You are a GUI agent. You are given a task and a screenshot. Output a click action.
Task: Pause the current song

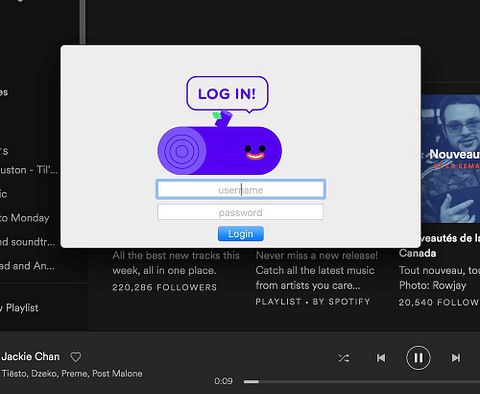coord(418,358)
